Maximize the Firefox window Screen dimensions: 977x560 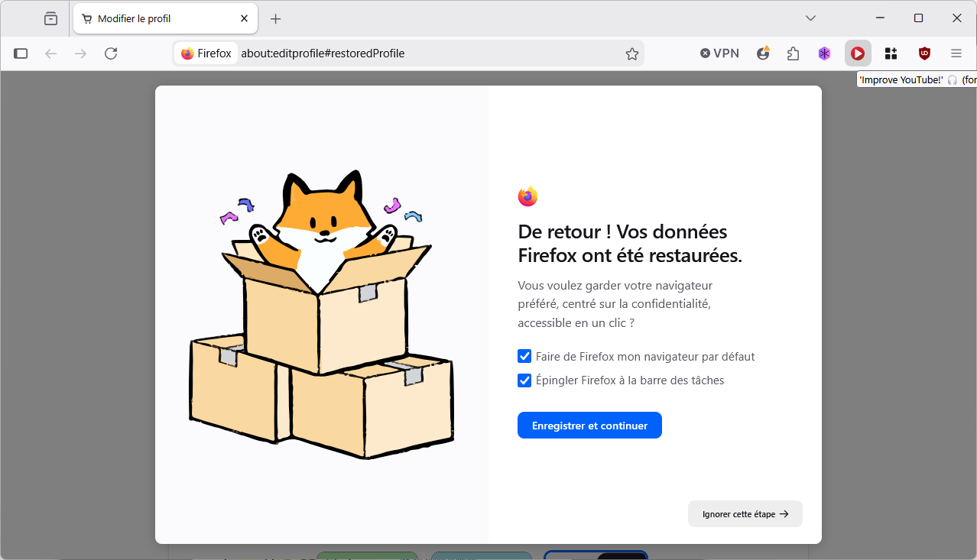click(919, 18)
